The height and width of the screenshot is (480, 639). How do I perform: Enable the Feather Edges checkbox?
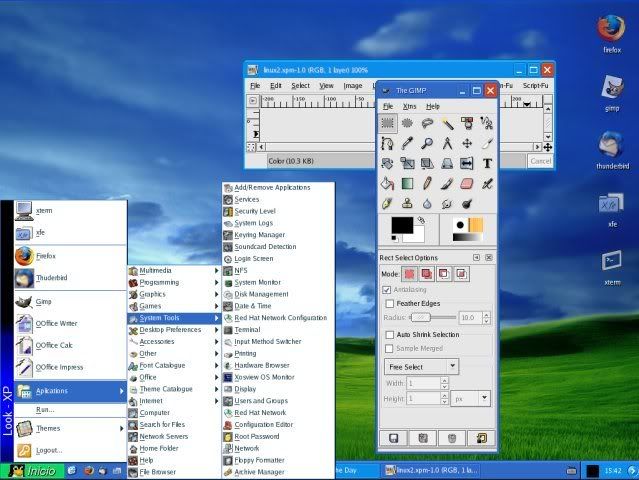click(390, 304)
